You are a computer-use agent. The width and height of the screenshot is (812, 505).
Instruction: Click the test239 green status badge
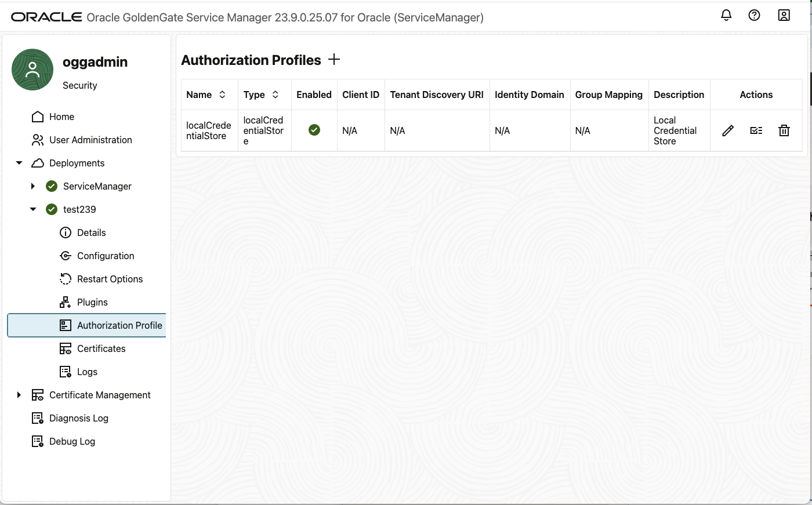(x=51, y=209)
